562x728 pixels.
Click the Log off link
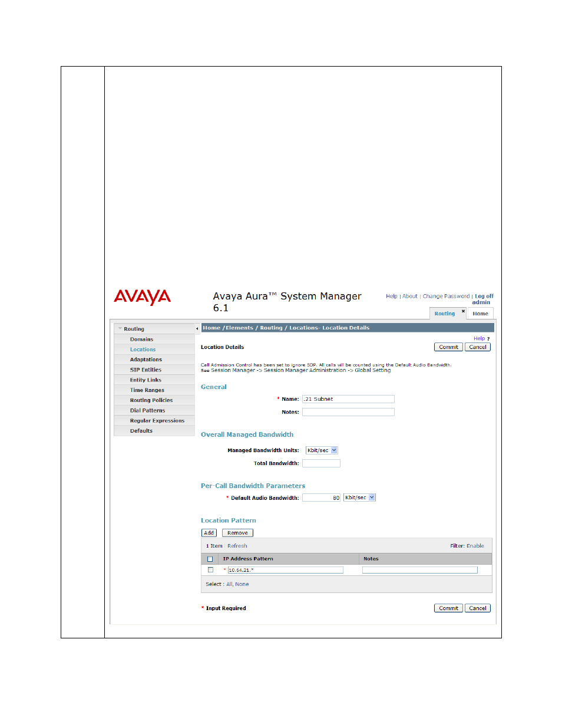point(484,297)
